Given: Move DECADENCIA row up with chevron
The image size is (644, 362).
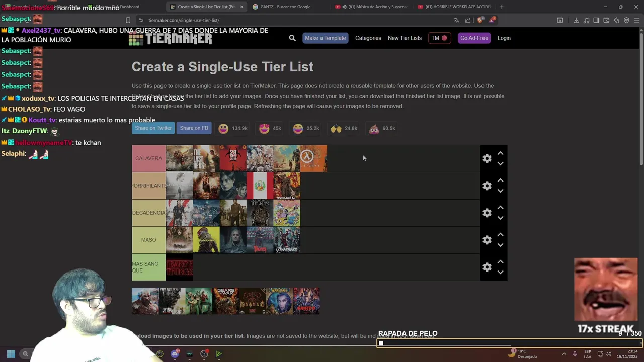Looking at the screenshot, I should coord(500,208).
